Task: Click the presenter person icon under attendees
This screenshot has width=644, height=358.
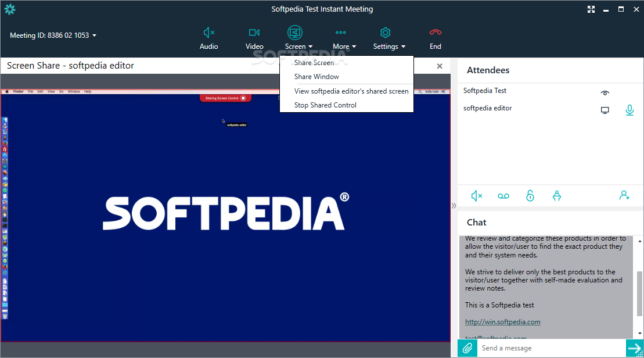Action: coord(556,196)
